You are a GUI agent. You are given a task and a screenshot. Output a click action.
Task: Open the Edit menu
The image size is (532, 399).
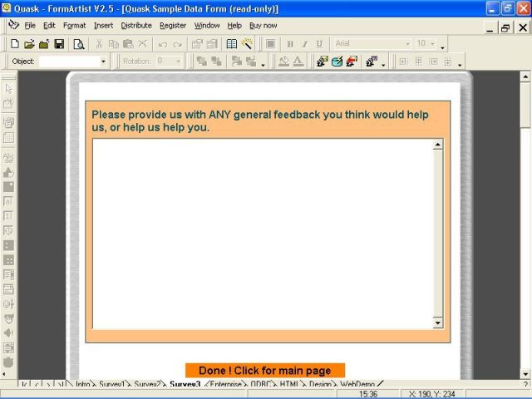[x=49, y=26]
